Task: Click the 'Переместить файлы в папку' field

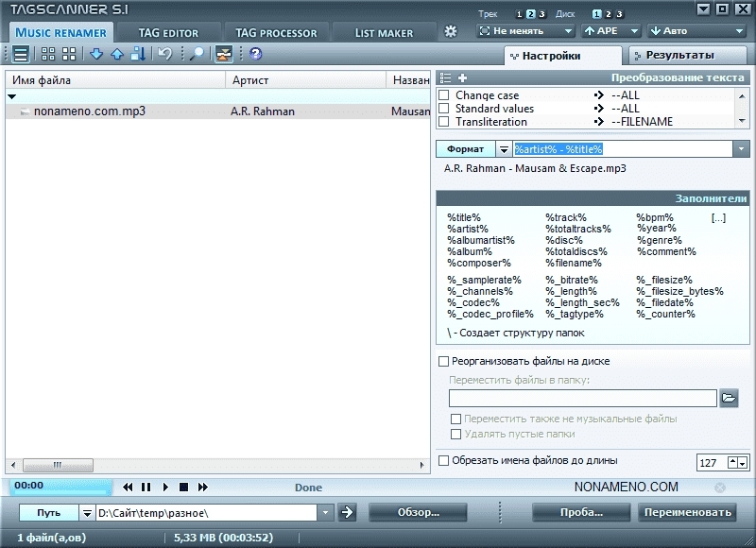Action: [x=582, y=398]
